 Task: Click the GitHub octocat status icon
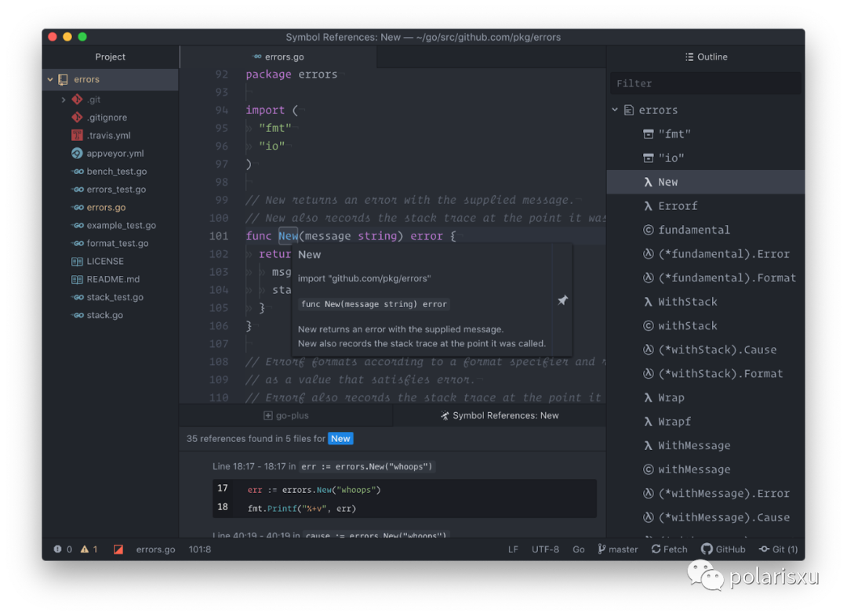pos(707,549)
